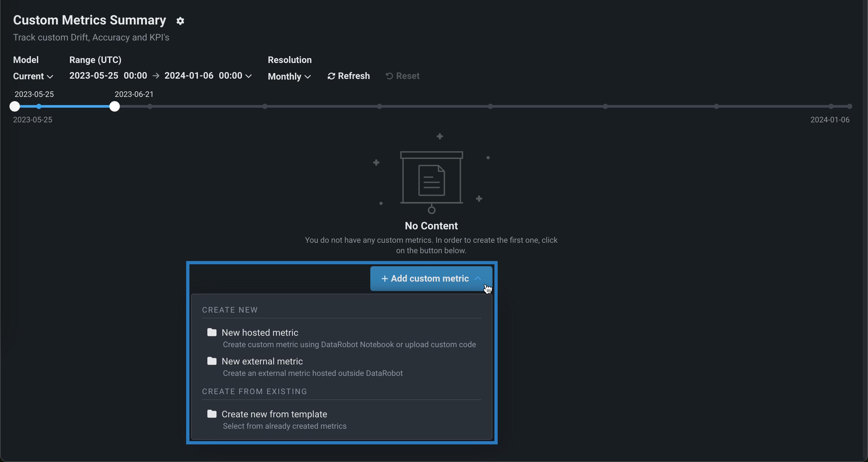Click the right slider handle at 2023-06-21
The width and height of the screenshot is (868, 462).
[115, 106]
